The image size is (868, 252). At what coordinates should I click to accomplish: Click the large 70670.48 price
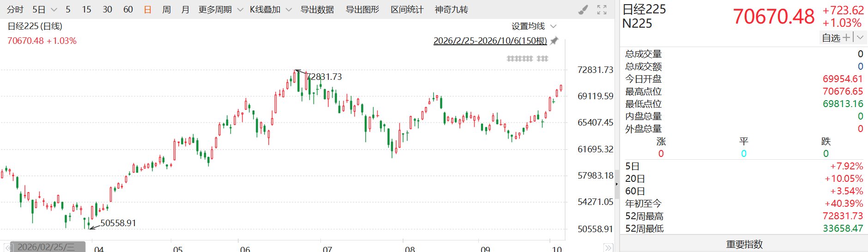tap(774, 17)
